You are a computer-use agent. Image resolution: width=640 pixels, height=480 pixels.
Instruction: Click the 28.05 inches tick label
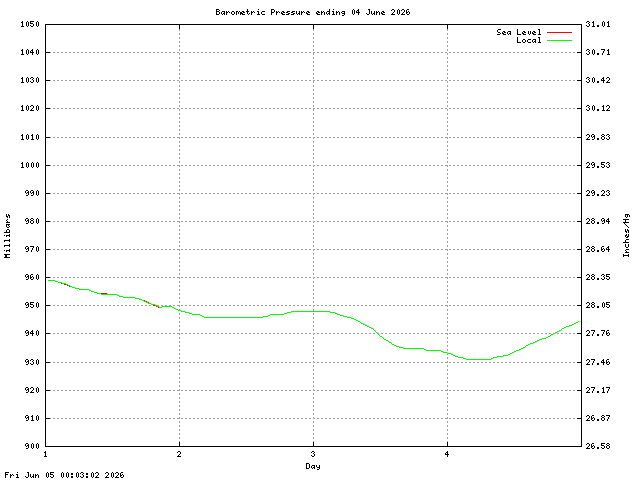pyautogui.click(x=598, y=305)
